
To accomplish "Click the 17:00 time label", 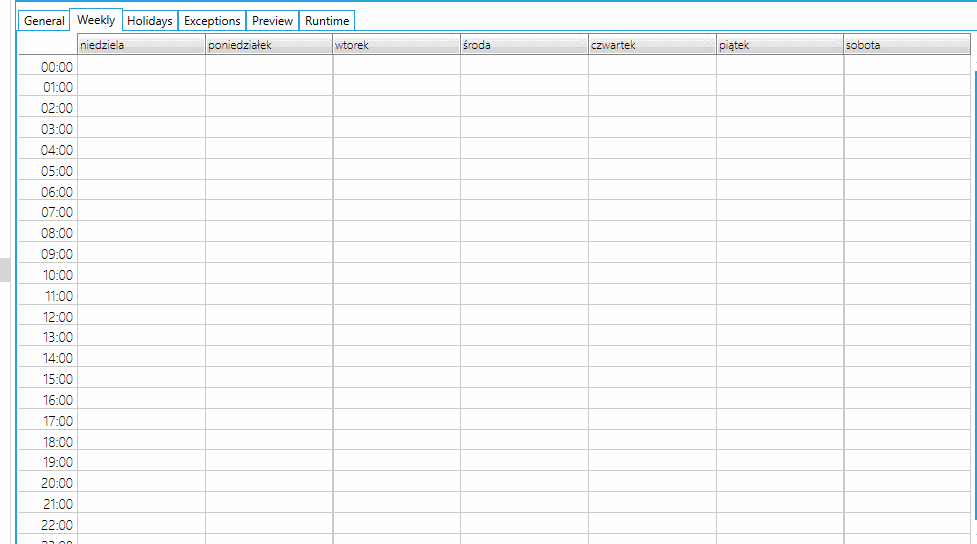I will 57,421.
